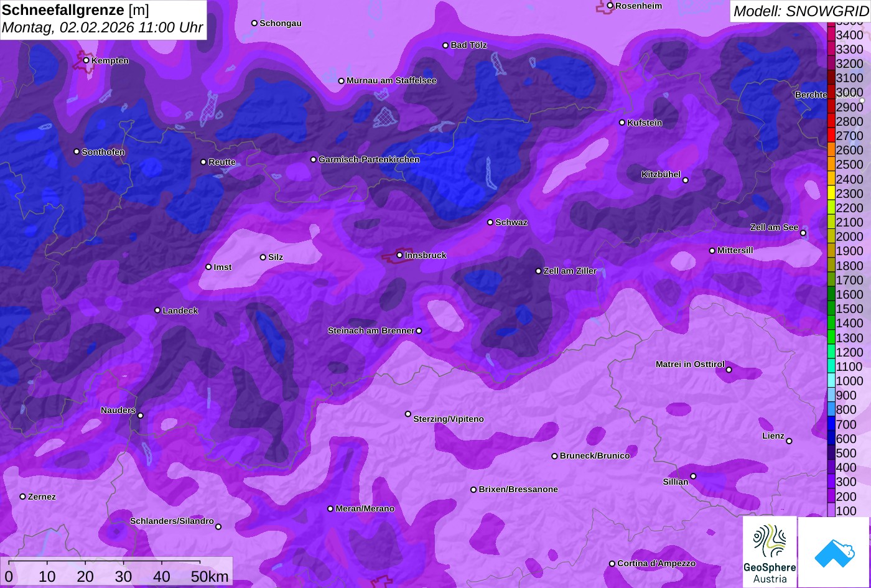
Task: Click the date Montag, 02.02.2026 11:00 Uhr
Action: (x=103, y=28)
